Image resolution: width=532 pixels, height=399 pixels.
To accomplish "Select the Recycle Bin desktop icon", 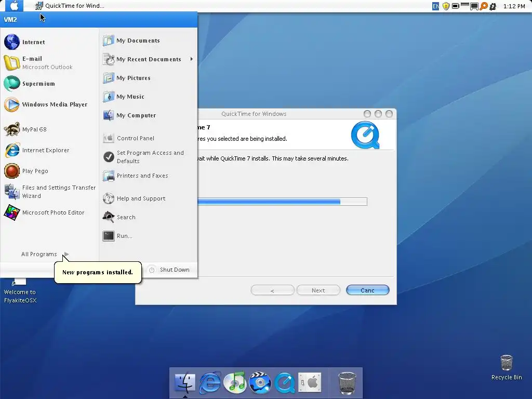I will click(x=506, y=367).
